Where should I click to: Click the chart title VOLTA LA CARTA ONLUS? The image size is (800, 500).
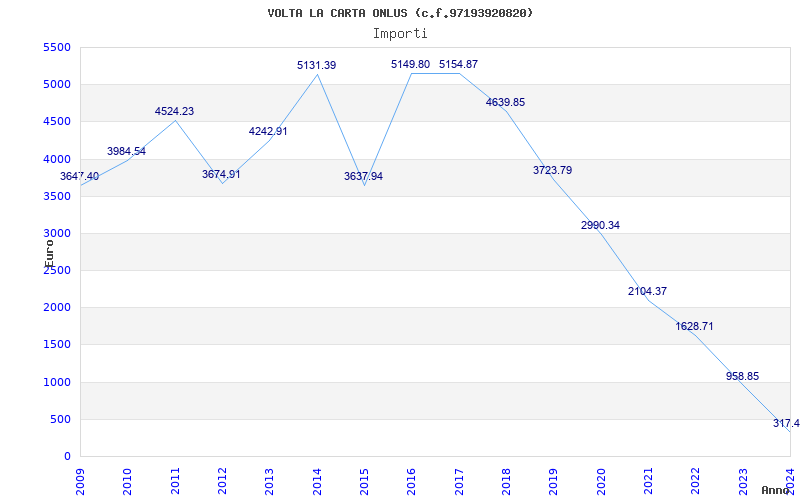click(400, 13)
